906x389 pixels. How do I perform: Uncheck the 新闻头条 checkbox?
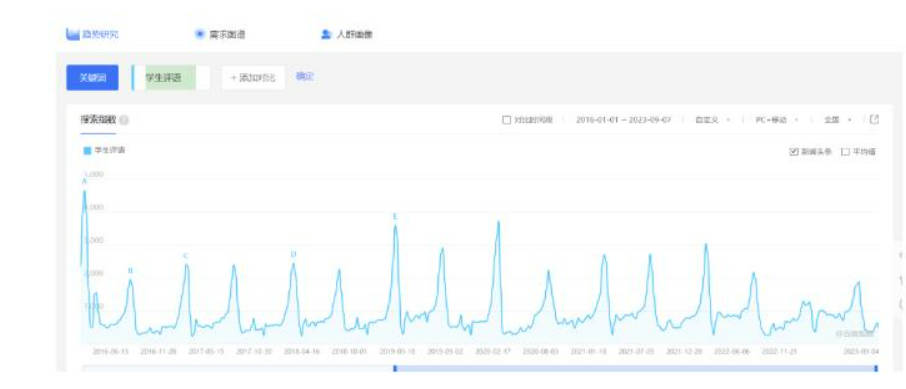pyautogui.click(x=794, y=151)
